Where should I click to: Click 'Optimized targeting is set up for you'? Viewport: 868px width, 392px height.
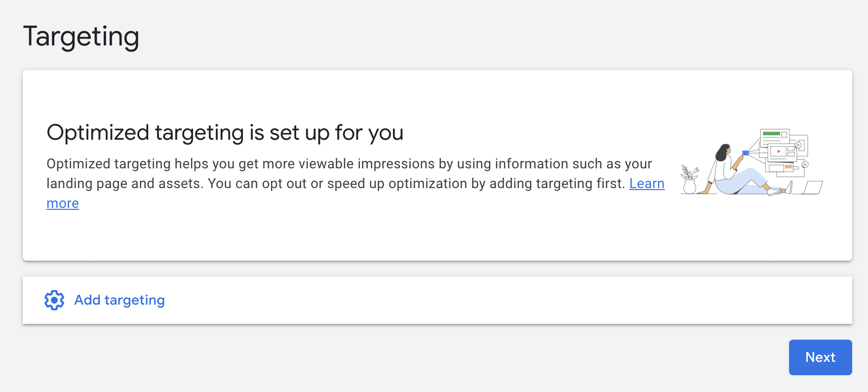pos(225,133)
